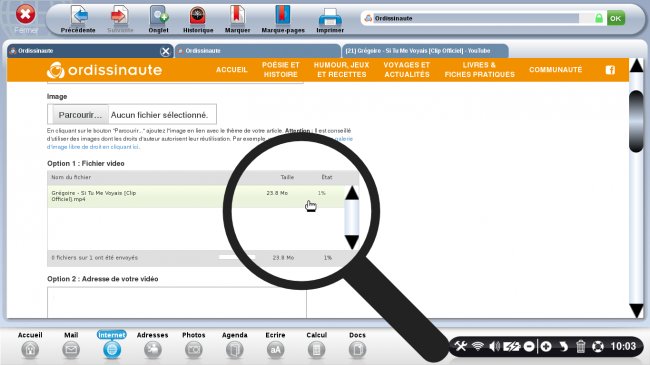Viewport: 650px width, 365px height.
Task: Click the Parcourir... browse button
Action: (x=80, y=115)
